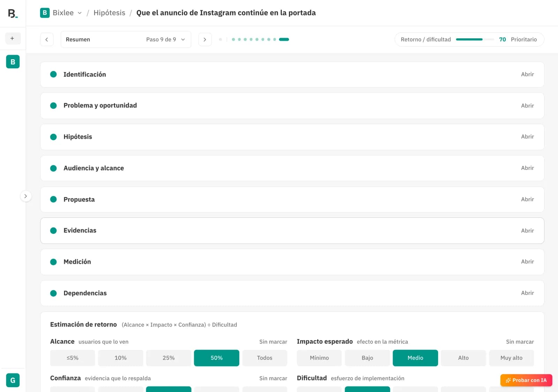Screen dimensions: 558x392
Task: Expand the Identificación section
Action: coord(292,75)
